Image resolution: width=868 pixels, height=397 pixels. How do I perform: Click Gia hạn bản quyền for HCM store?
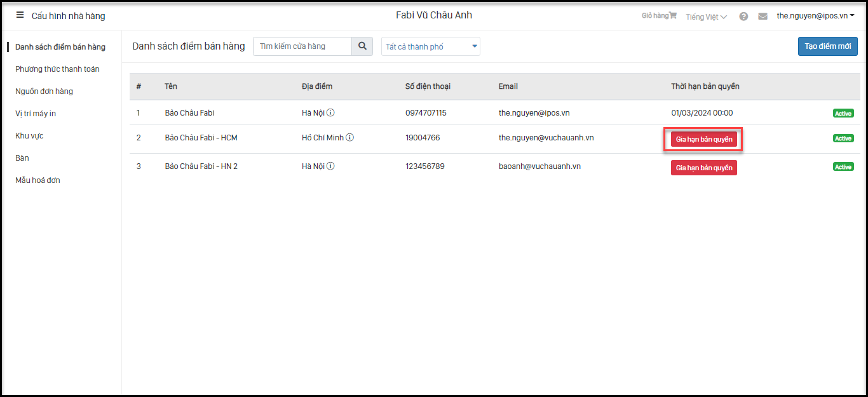pyautogui.click(x=703, y=140)
